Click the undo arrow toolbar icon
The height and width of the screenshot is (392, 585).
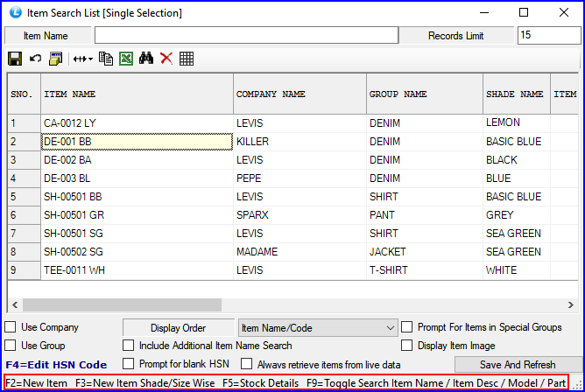coord(35,59)
